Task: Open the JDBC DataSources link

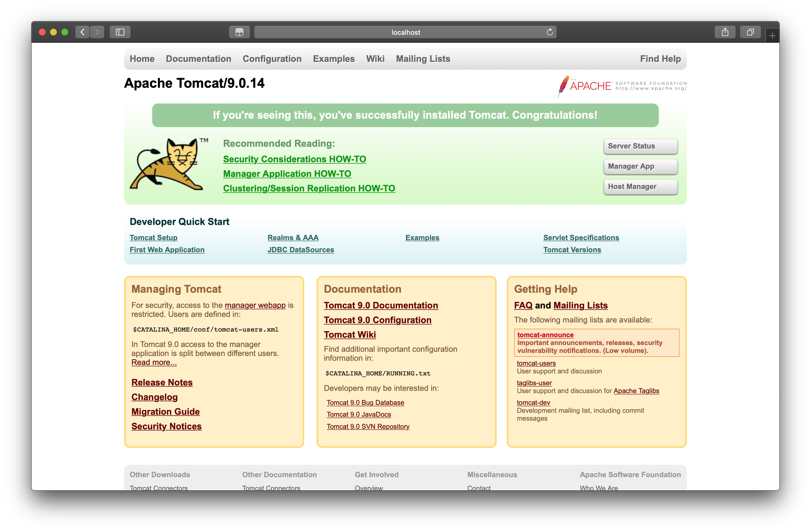Action: point(301,250)
